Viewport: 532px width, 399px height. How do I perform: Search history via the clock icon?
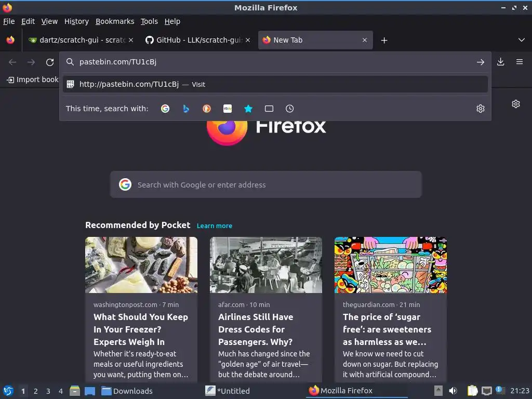290,109
